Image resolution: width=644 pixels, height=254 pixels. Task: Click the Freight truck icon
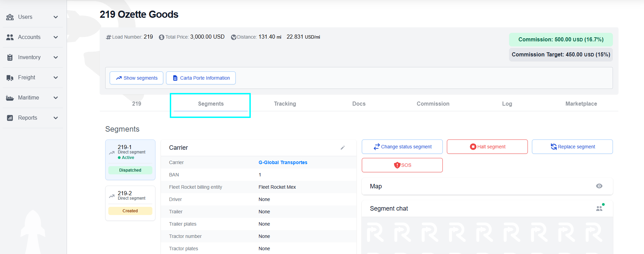pyautogui.click(x=10, y=78)
